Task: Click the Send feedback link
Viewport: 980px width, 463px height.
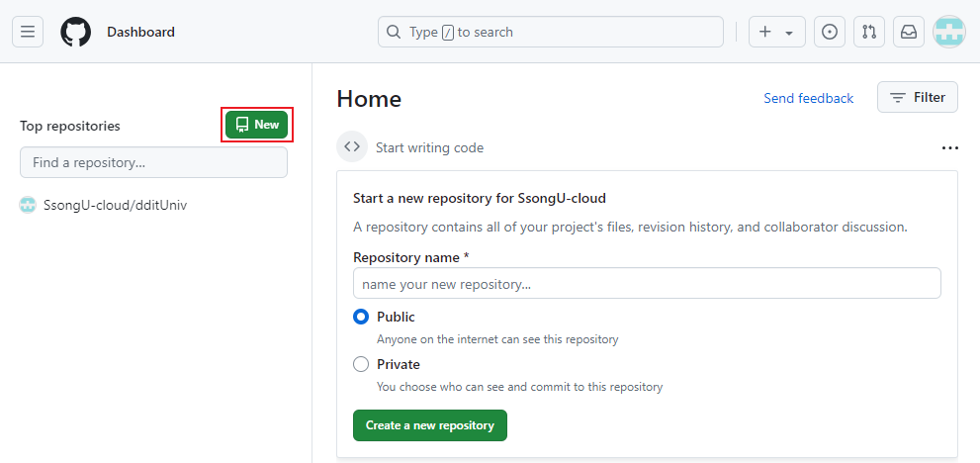Action: (808, 98)
